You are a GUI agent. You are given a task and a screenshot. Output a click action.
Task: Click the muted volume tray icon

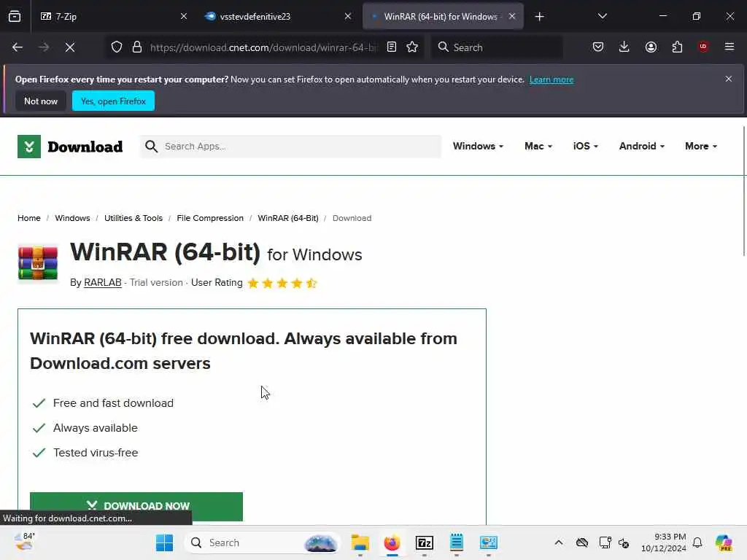(x=624, y=542)
